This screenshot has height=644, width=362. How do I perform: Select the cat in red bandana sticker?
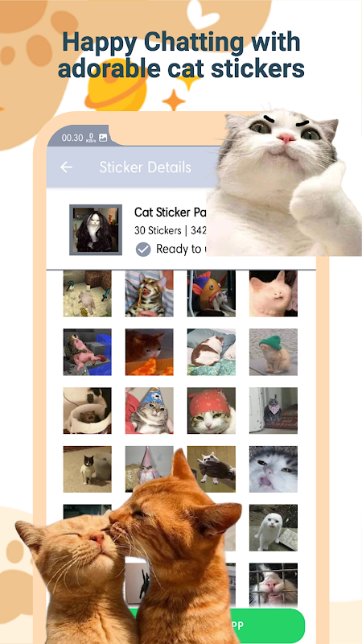click(212, 411)
